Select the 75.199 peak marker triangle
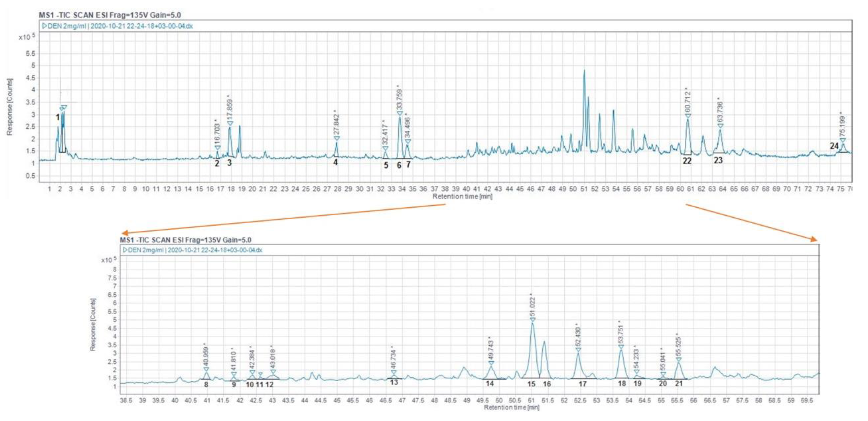Screen dimensions: 868x421 tap(842, 140)
